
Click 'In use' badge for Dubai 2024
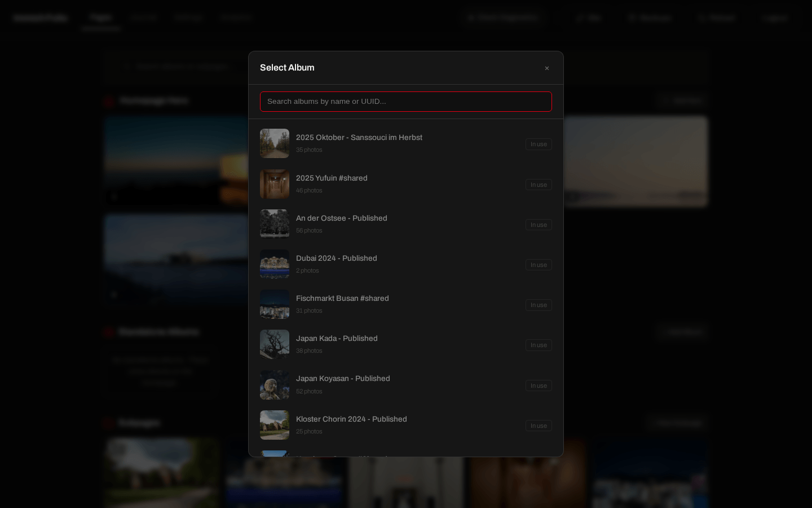539,265
